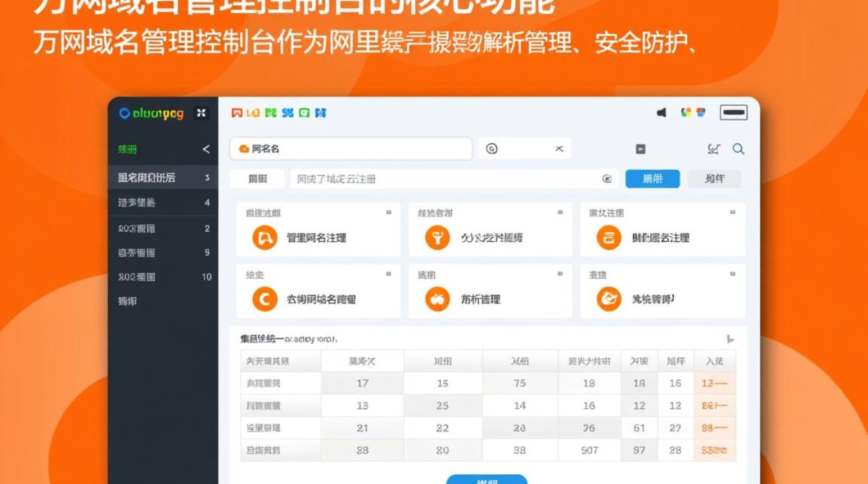
Task: Open the 解析管理 circular card icon
Action: pos(438,299)
